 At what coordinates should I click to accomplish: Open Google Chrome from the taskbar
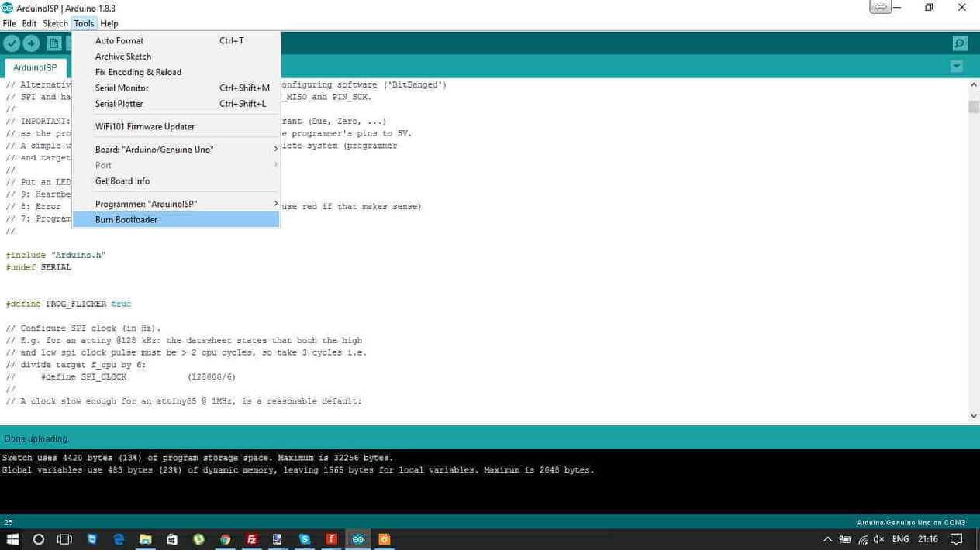click(x=225, y=539)
